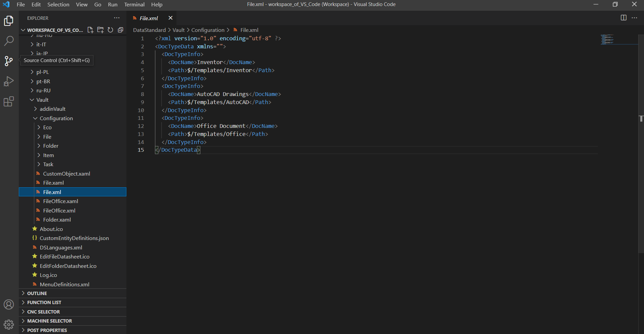Click Vault in the breadcrumb path
The width and height of the screenshot is (644, 334).
coord(178,30)
